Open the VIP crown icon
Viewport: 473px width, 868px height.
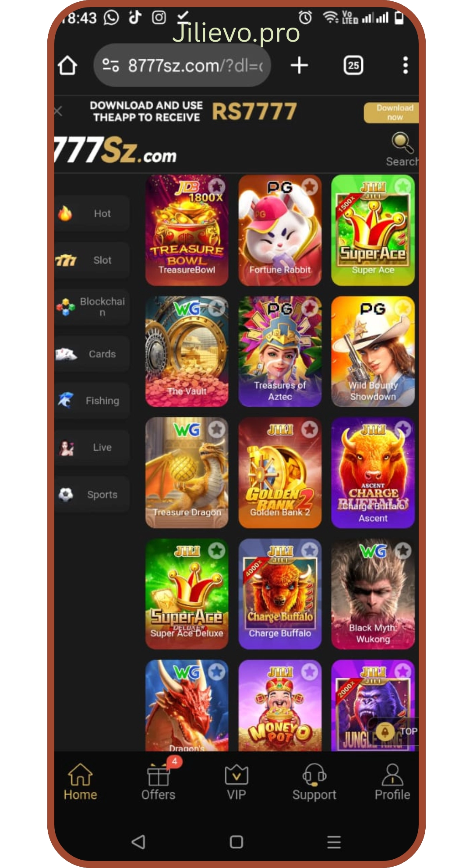236,775
